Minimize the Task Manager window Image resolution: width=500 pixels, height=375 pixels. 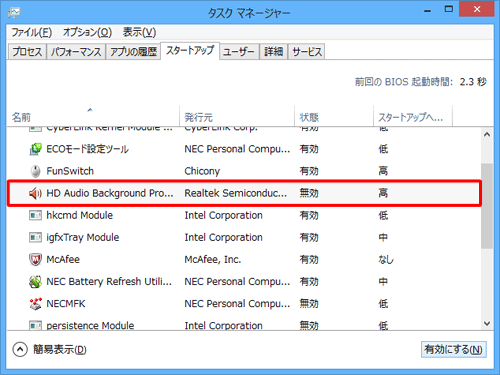tap(427, 10)
